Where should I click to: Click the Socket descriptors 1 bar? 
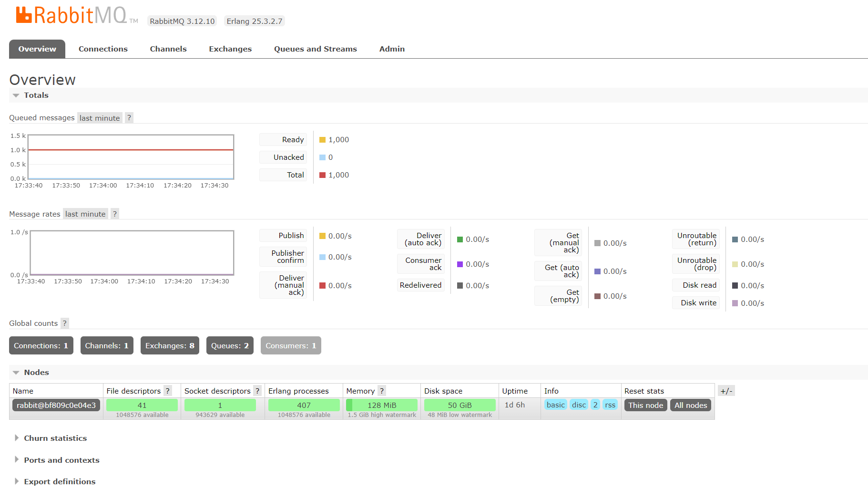(220, 405)
